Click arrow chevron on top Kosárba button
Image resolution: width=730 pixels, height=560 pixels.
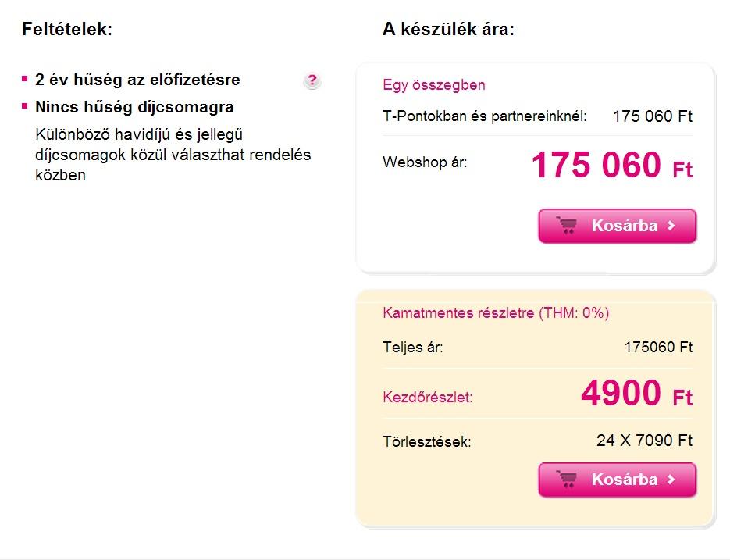click(x=671, y=226)
